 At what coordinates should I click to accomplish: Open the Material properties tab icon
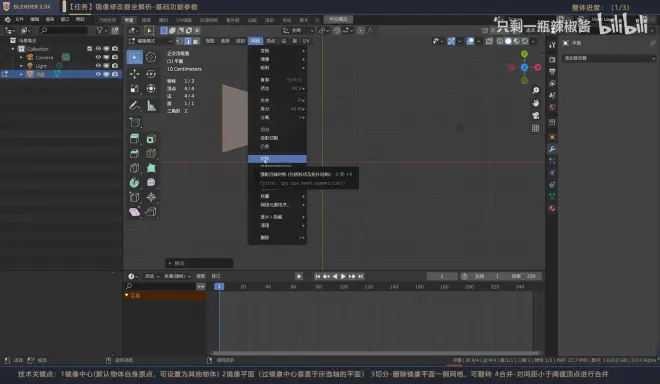552,208
